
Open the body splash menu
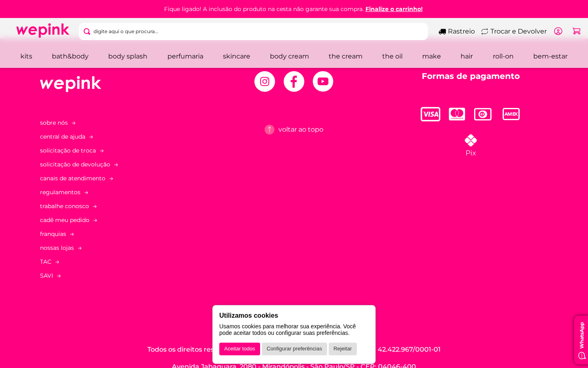pos(128,56)
